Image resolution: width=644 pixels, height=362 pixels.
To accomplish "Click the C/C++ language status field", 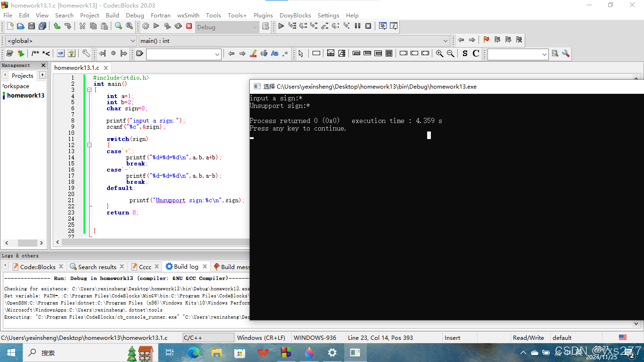I will click(x=208, y=337).
